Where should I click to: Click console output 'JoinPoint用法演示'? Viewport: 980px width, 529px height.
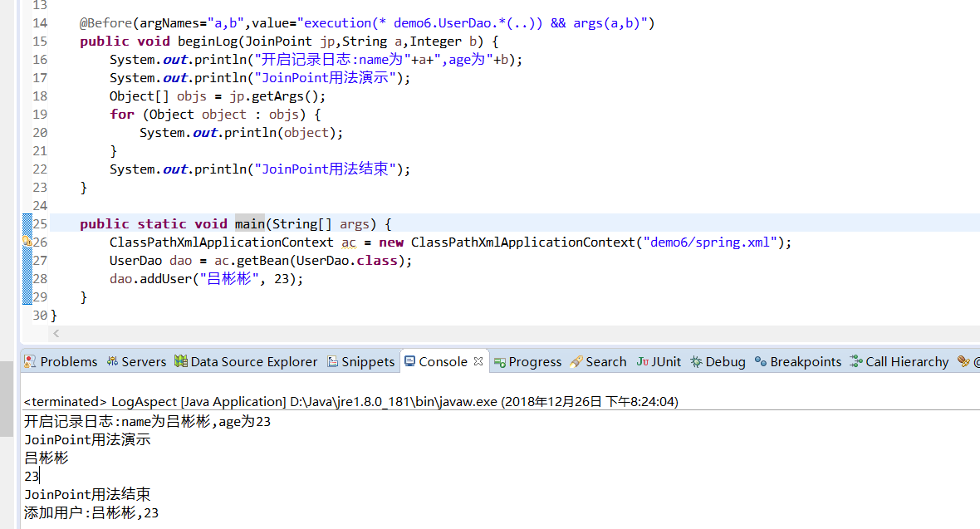(87, 439)
